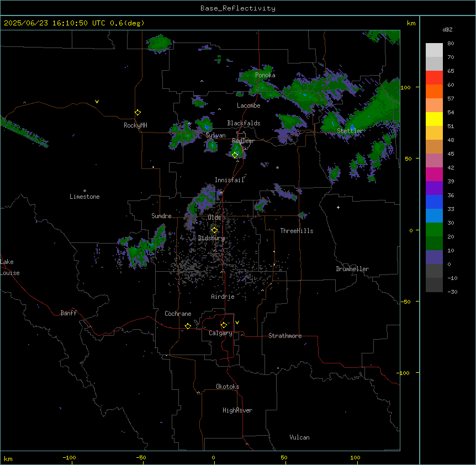476x465 pixels.
Task: Click the dBZ legend heading
Action: tap(447, 29)
